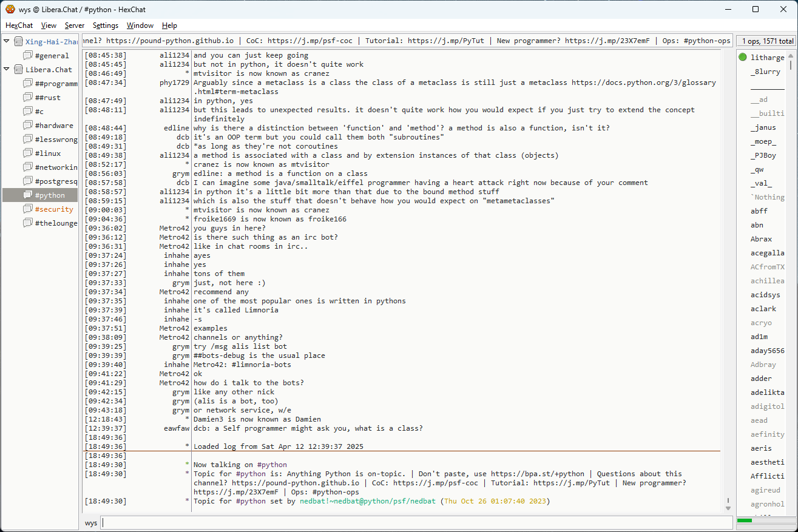Click the #linux channel icon
Viewport: 798px width, 532px height.
pyautogui.click(x=27, y=153)
